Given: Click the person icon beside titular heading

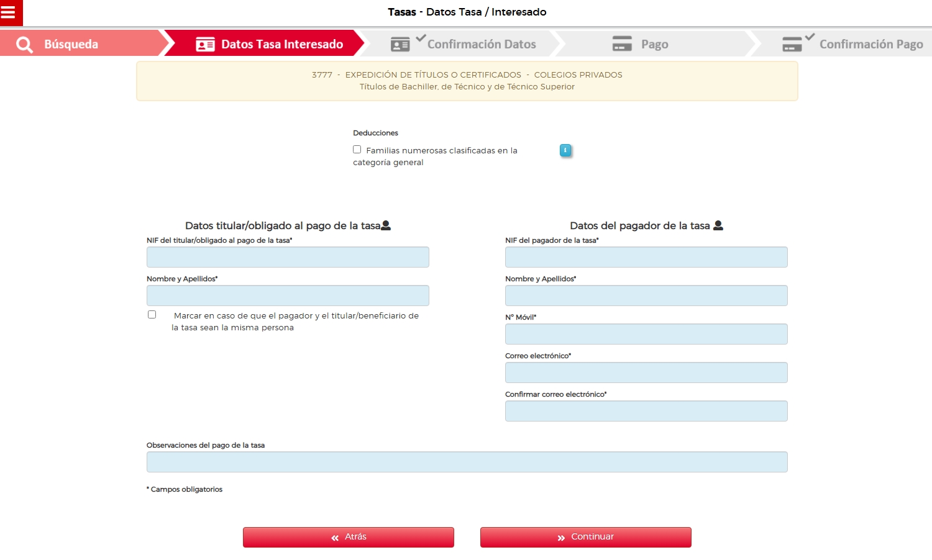Looking at the screenshot, I should [386, 225].
